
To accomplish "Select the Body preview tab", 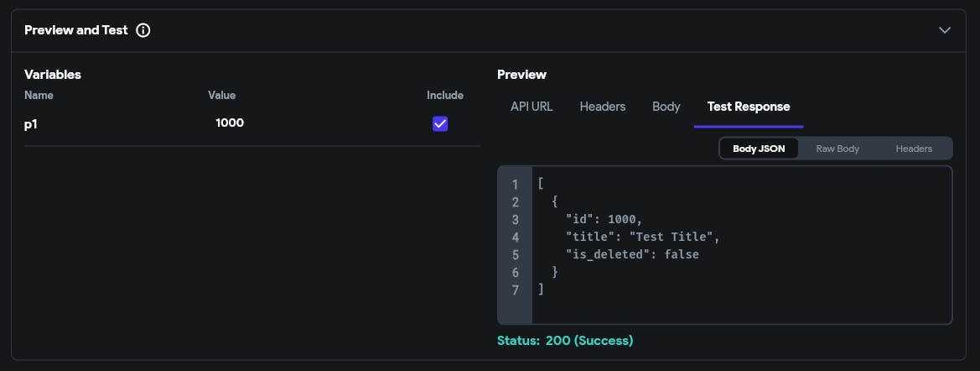I will pyautogui.click(x=666, y=107).
